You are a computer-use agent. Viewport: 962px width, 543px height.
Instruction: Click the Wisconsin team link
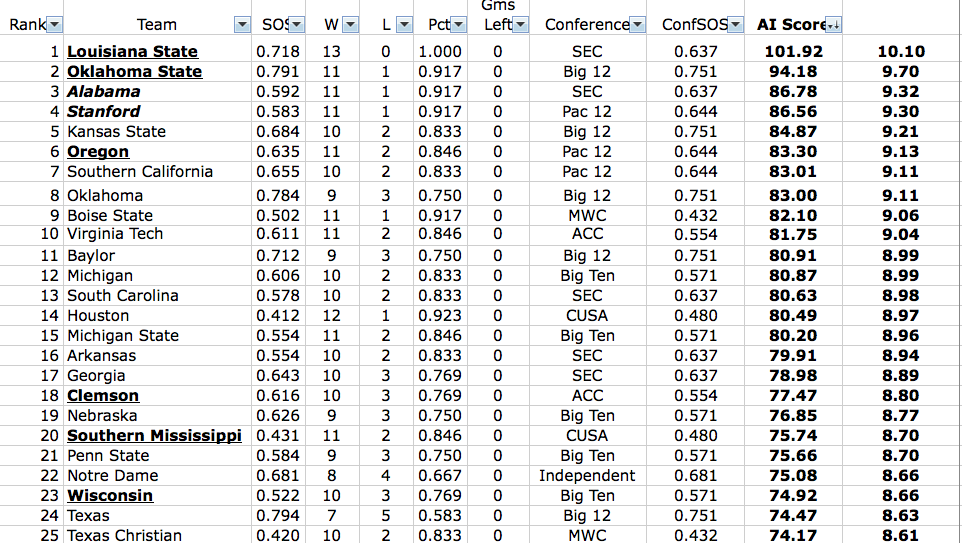[x=110, y=496]
